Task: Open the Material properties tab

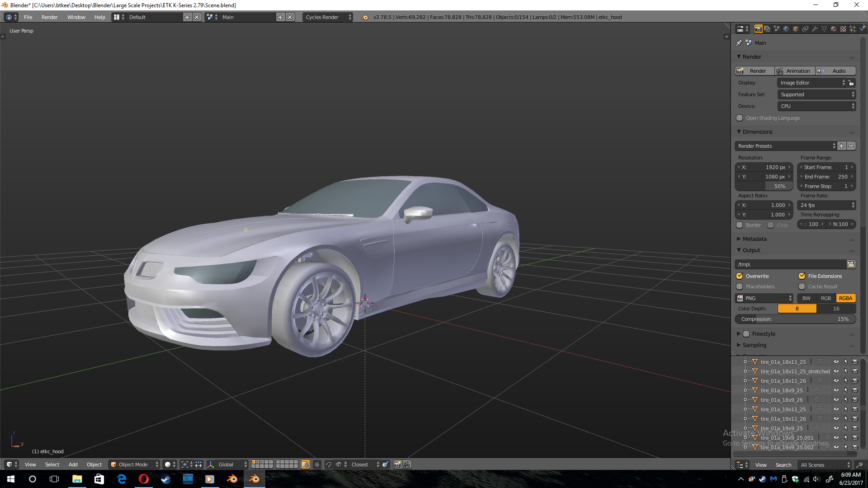Action: (834, 29)
